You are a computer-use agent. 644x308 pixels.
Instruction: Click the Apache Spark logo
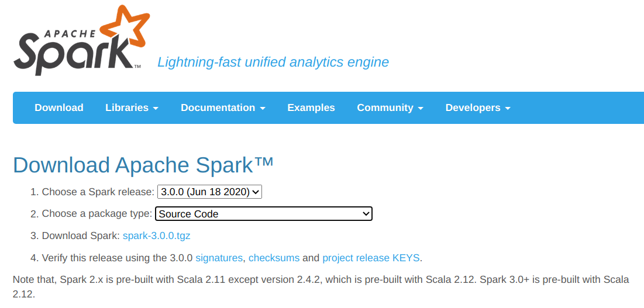(x=76, y=50)
